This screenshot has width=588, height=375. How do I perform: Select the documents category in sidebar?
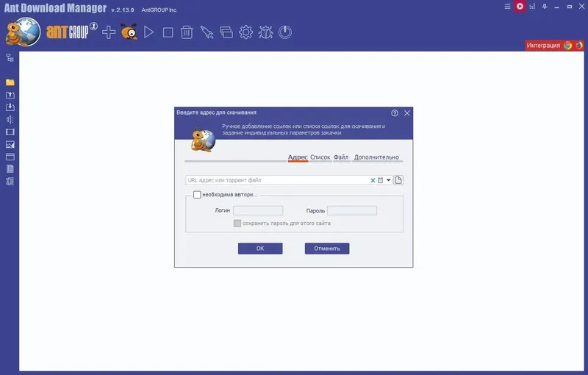[10, 169]
